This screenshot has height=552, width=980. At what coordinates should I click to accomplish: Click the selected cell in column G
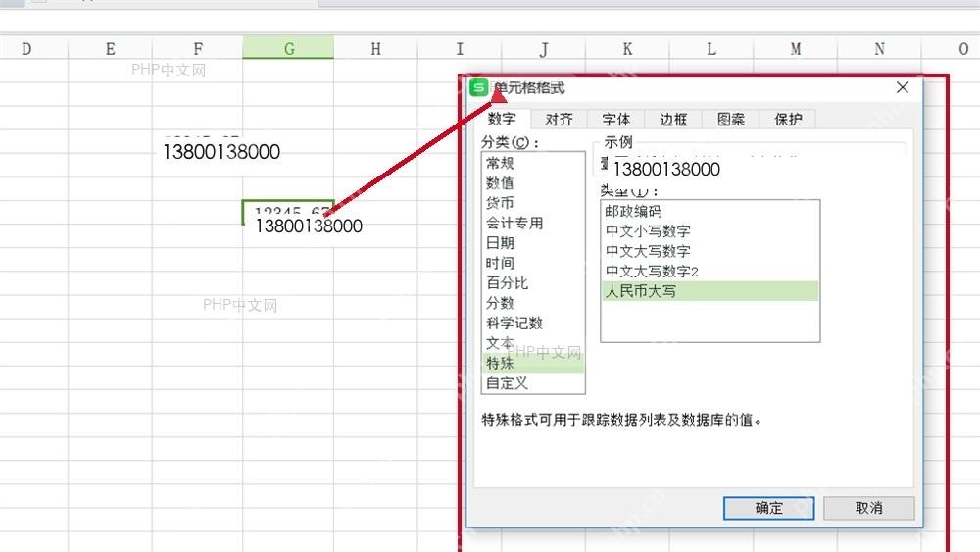click(x=288, y=213)
